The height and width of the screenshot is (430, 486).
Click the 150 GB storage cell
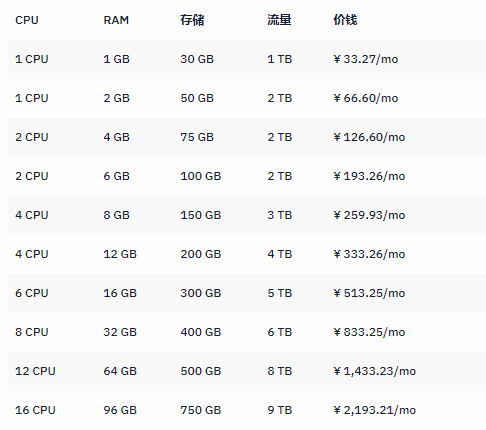point(201,215)
